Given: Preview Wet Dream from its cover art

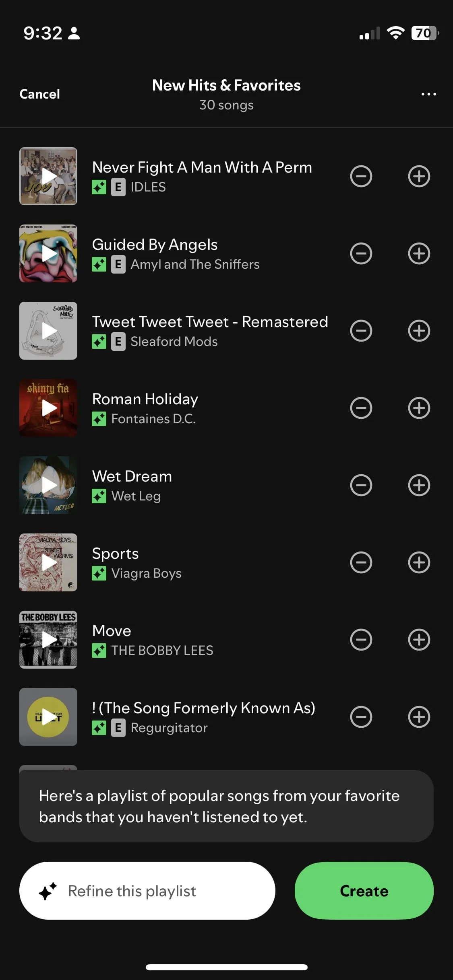Looking at the screenshot, I should tap(48, 485).
